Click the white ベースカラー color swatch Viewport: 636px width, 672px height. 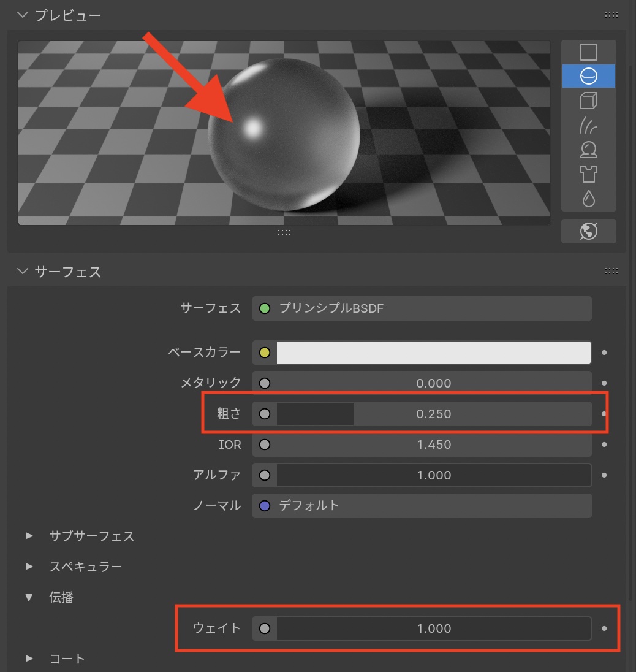[433, 353]
